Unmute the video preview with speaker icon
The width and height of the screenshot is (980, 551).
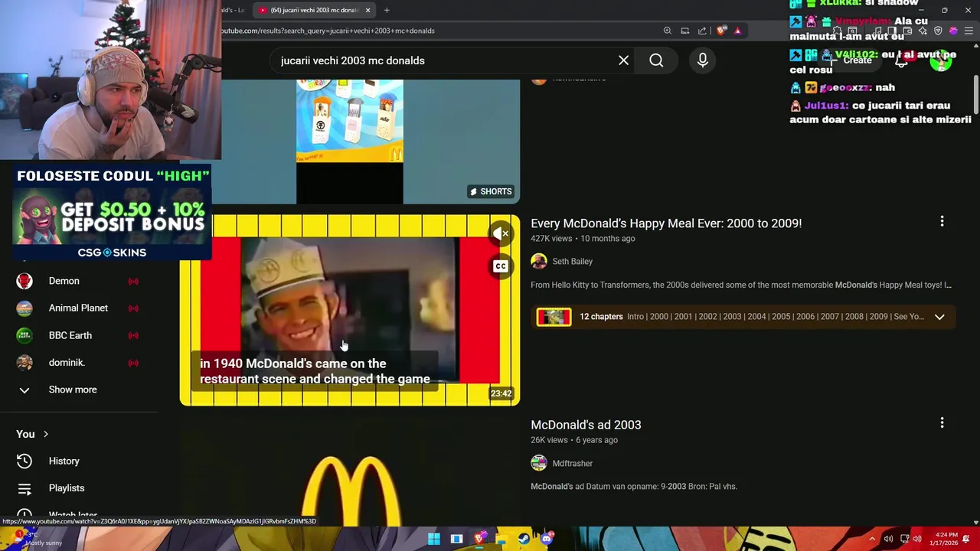(x=501, y=233)
